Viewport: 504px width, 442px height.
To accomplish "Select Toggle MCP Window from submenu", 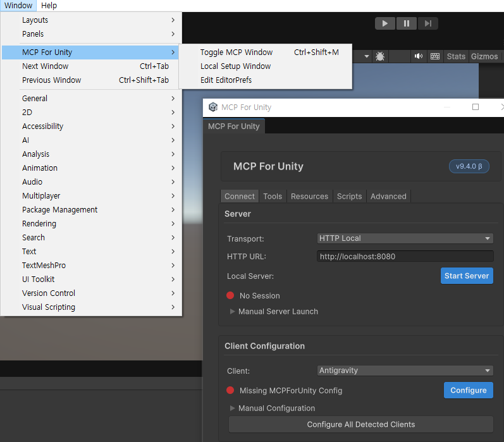I will 237,52.
